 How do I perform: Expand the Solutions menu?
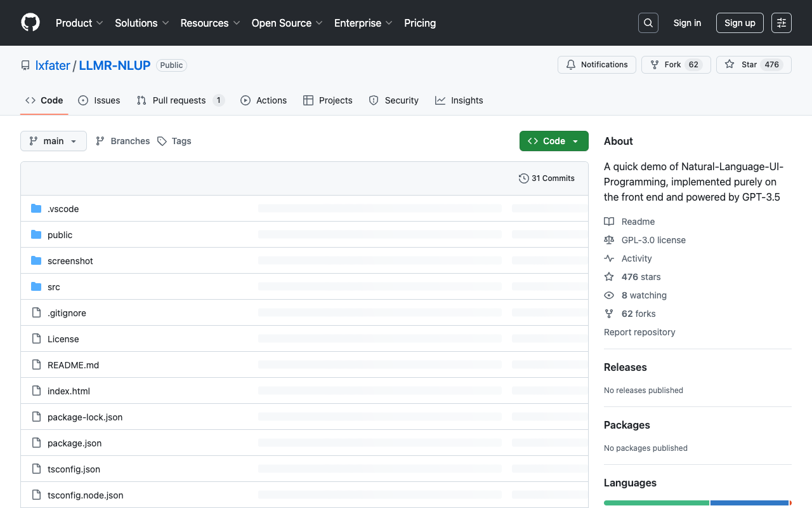(142, 23)
